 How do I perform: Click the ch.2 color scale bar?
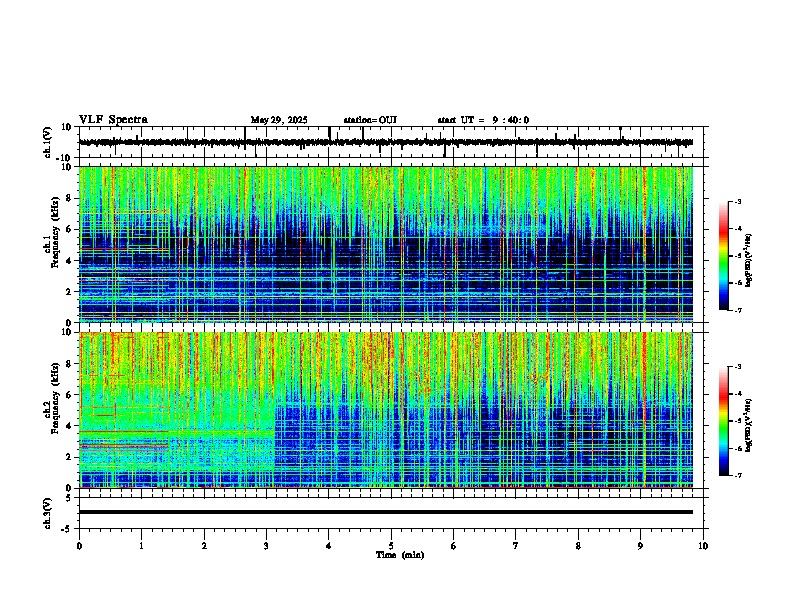[724, 421]
